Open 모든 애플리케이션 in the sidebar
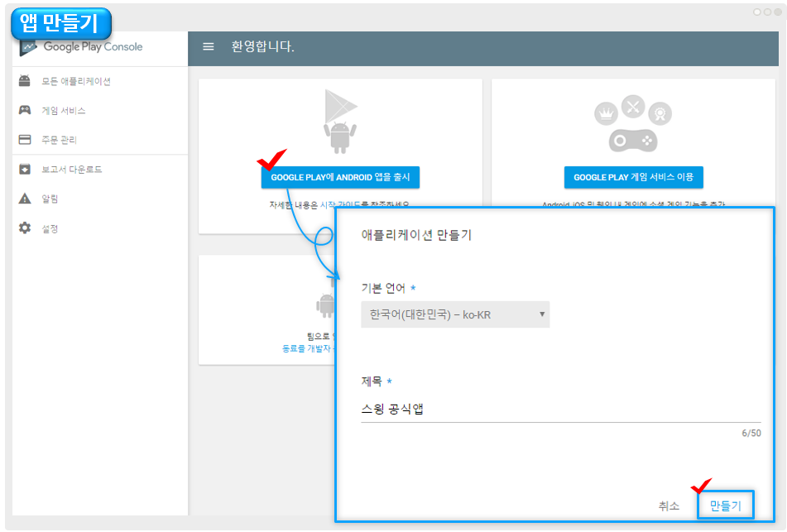This screenshot has height=532, width=787. pos(76,81)
